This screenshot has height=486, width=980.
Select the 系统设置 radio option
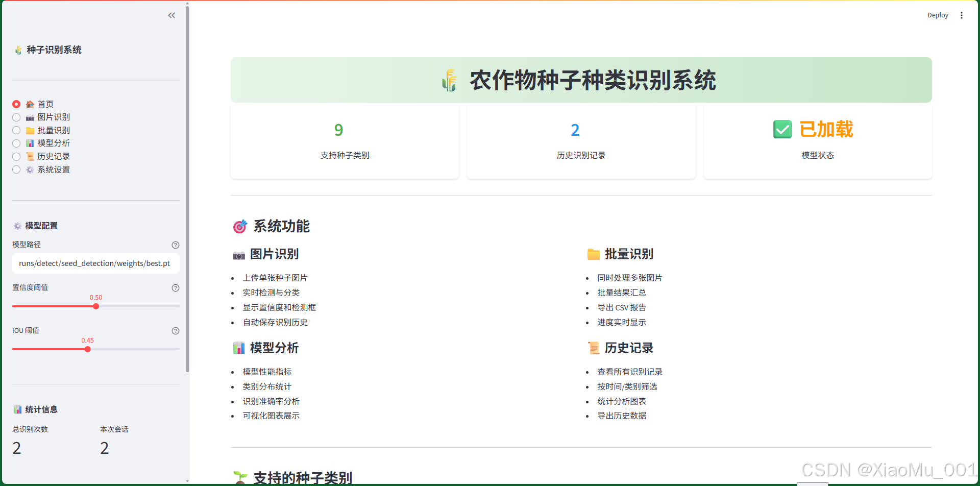coord(16,169)
